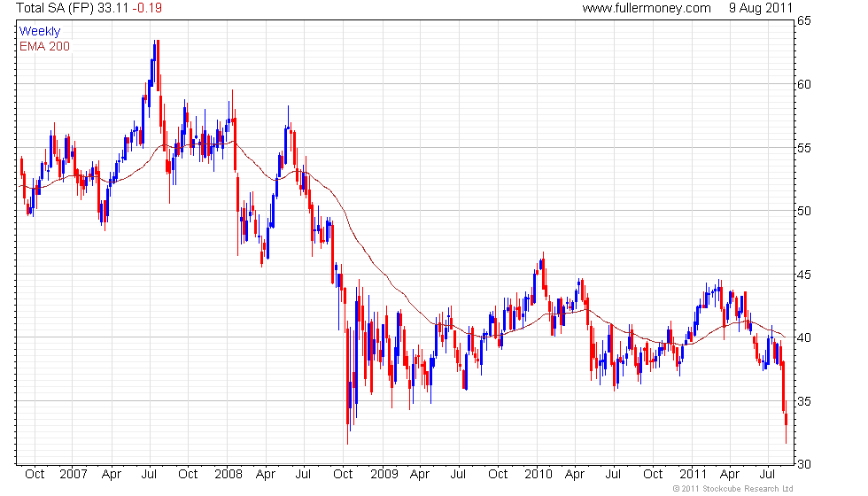The height and width of the screenshot is (496, 868).
Task: Click the '65' price axis label
Action: coord(804,21)
